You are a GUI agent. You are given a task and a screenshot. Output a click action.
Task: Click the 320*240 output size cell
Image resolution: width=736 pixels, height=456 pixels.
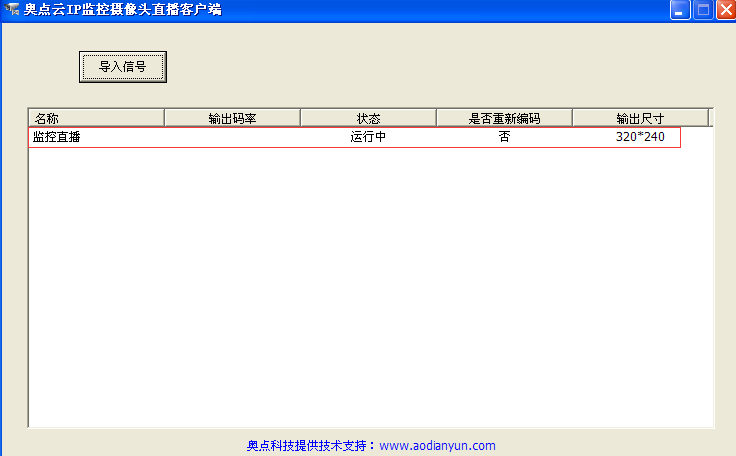pos(640,137)
